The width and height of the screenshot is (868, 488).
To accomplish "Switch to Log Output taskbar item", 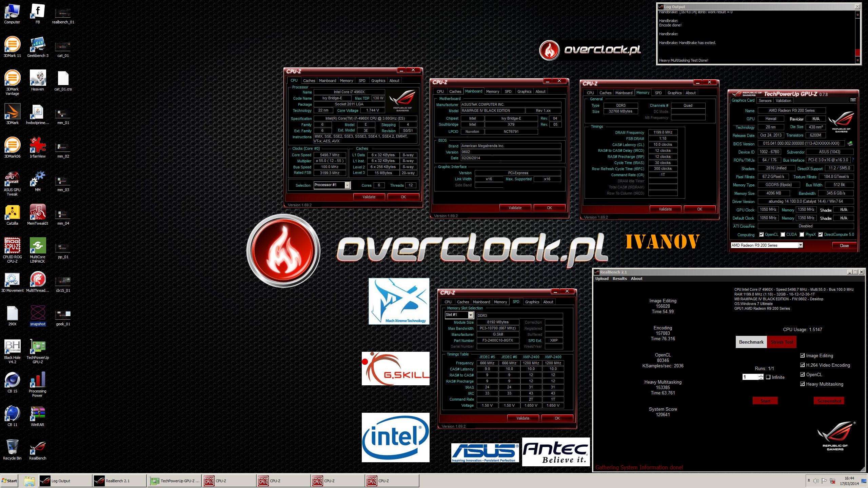I will point(65,481).
